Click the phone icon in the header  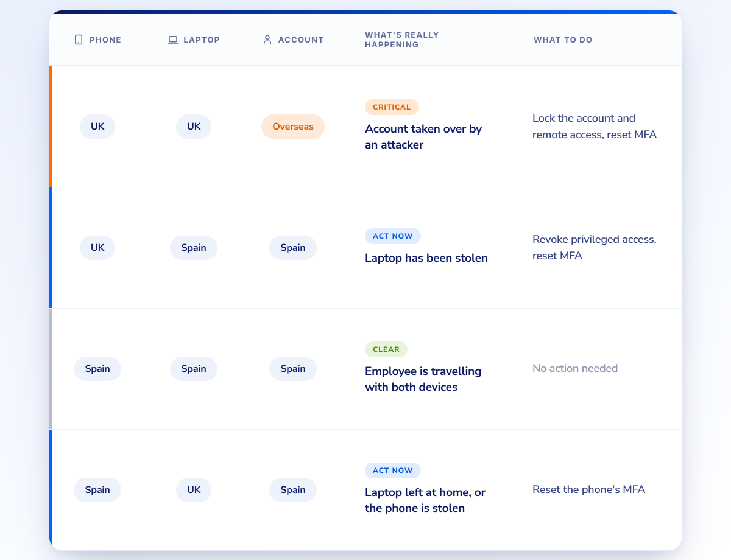coord(78,40)
